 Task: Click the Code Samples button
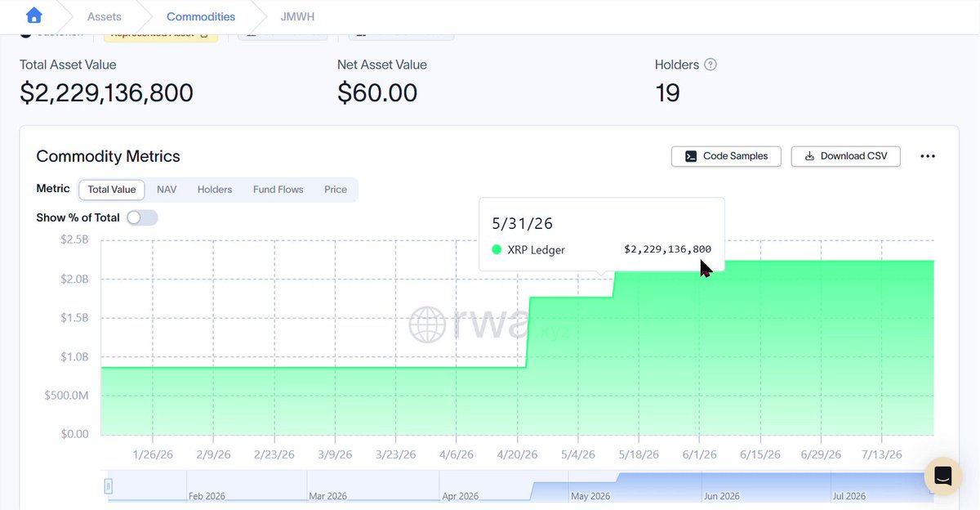(726, 156)
